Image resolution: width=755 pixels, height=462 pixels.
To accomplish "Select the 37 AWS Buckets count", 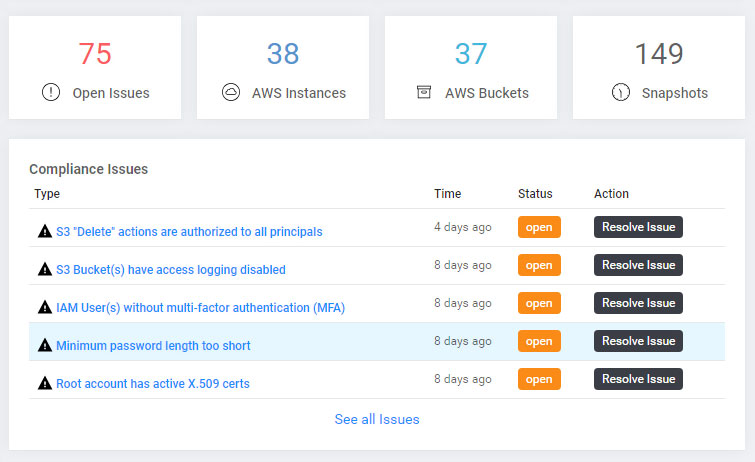I will [x=471, y=53].
